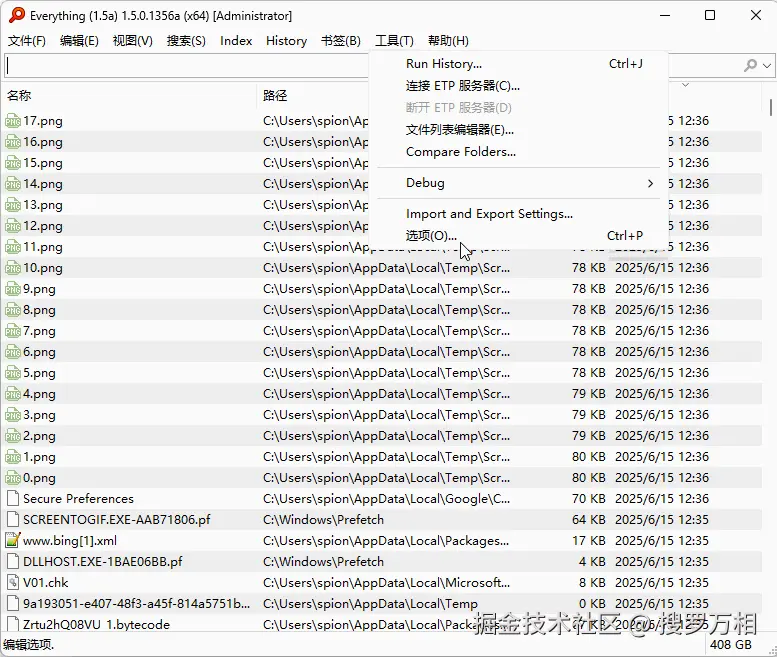
Task: Choose Run History... from Tools menu
Action: coord(518,64)
